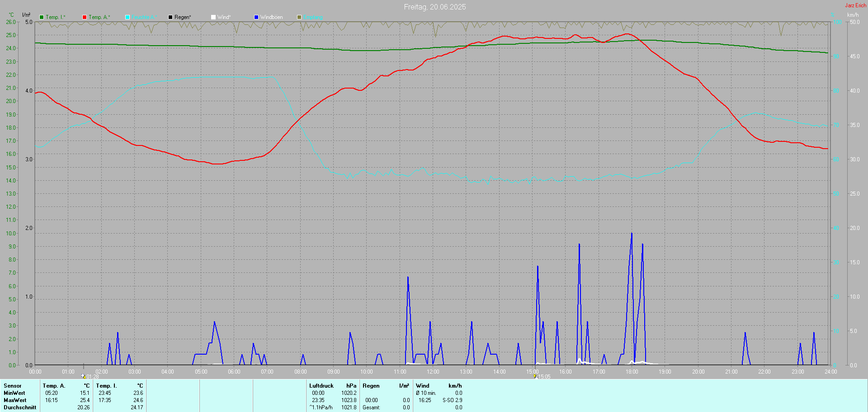Click the black Regen legend swatch

click(x=170, y=17)
